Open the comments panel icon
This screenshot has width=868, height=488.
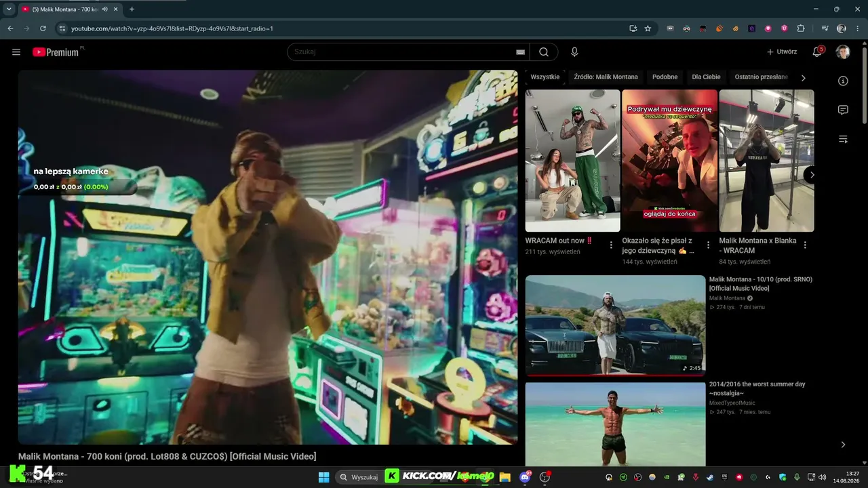[843, 110]
